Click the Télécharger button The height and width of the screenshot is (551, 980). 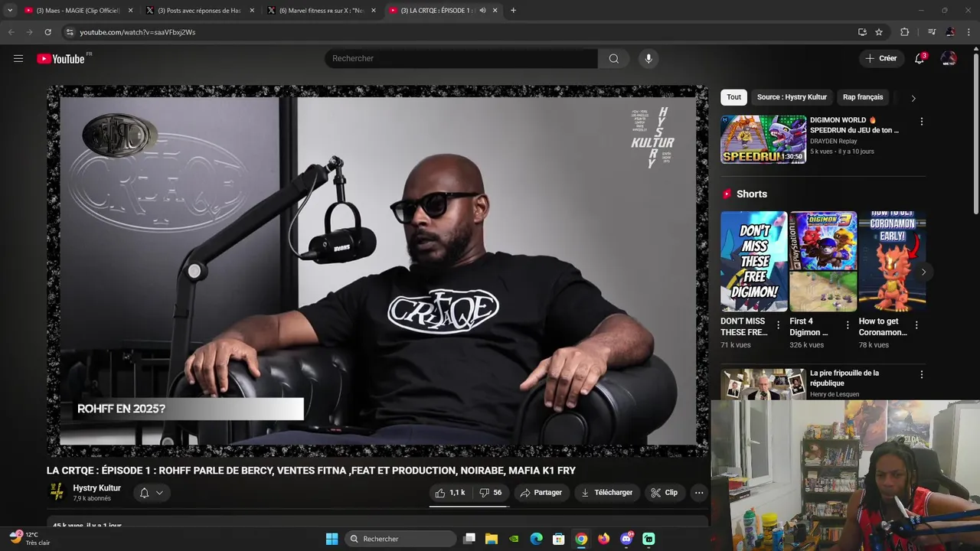click(x=606, y=493)
